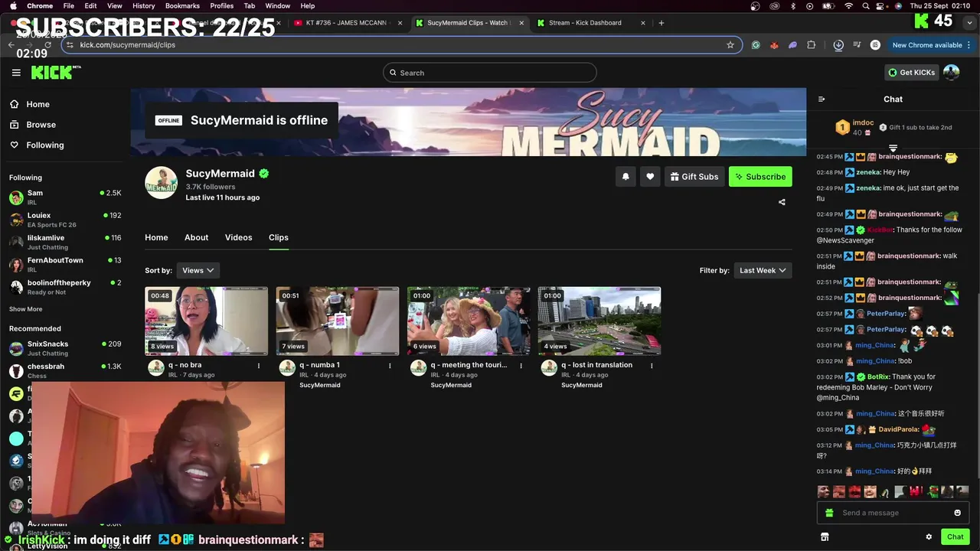Open the emoji picker in chat
Viewport: 980px width, 551px height.
[957, 513]
